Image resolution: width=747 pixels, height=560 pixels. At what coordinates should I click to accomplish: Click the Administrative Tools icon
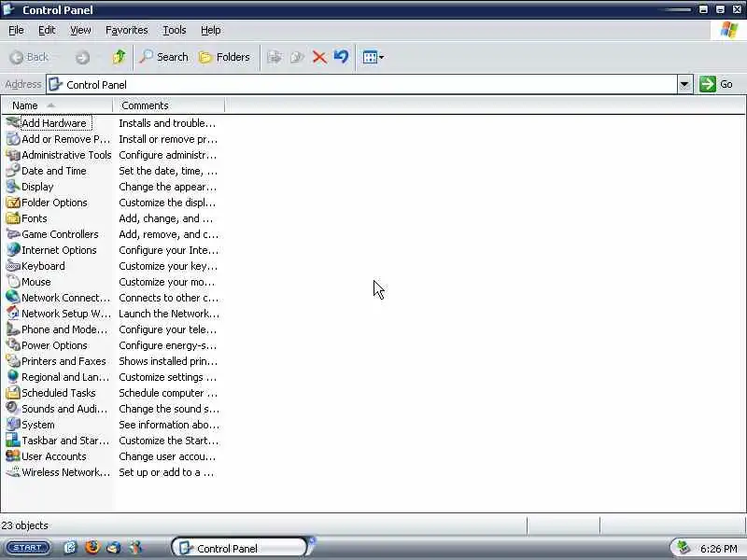click(13, 155)
